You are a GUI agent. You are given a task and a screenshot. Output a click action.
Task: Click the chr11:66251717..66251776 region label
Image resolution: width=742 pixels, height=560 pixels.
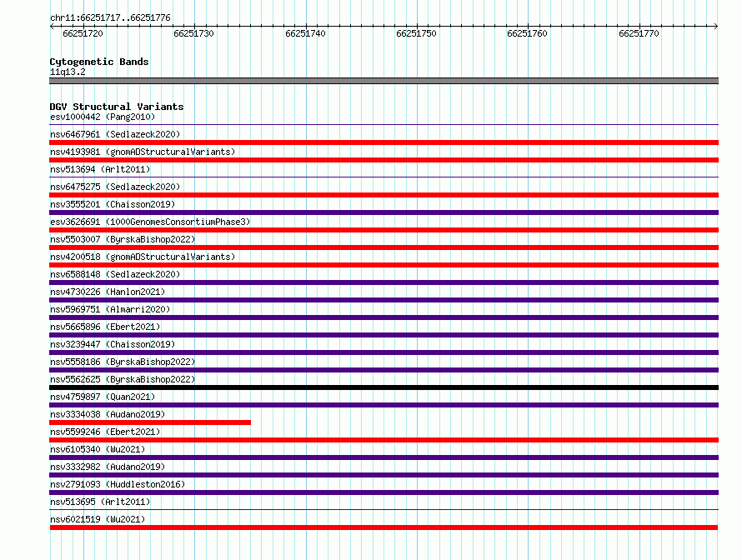coord(110,17)
